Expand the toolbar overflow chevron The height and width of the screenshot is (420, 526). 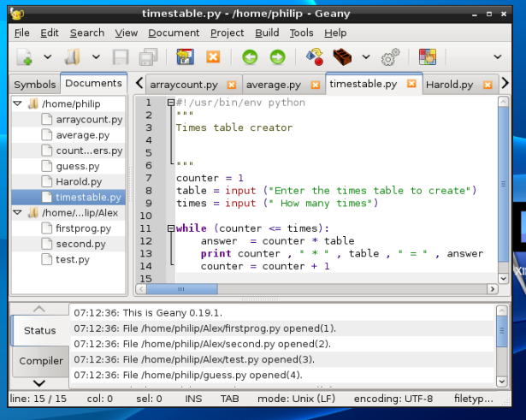498,57
